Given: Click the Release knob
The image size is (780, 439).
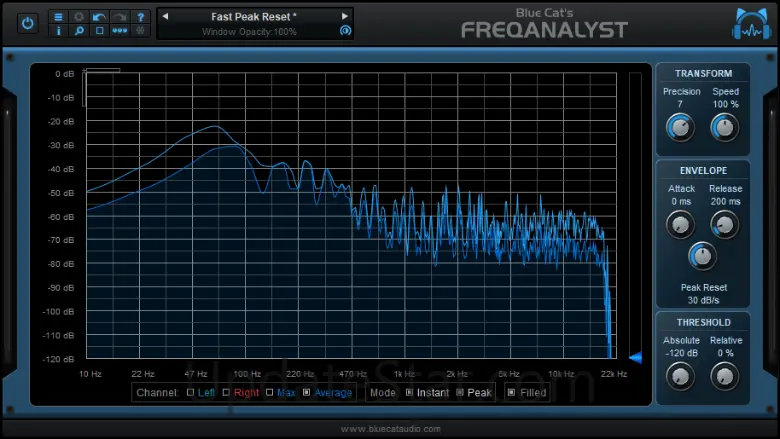Looking at the screenshot, I should click(724, 225).
